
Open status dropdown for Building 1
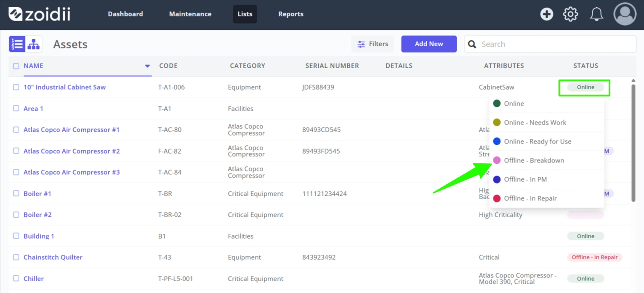pos(585,236)
